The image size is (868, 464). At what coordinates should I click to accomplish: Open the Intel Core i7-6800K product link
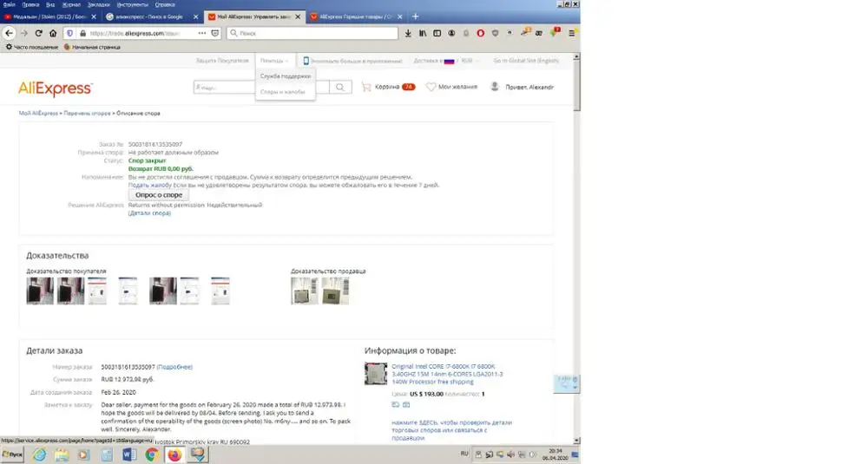pos(447,374)
